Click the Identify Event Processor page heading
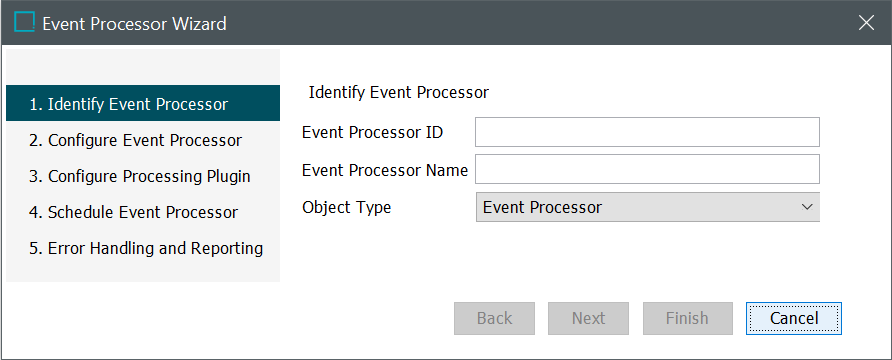The width and height of the screenshot is (892, 360). pyautogui.click(x=399, y=92)
